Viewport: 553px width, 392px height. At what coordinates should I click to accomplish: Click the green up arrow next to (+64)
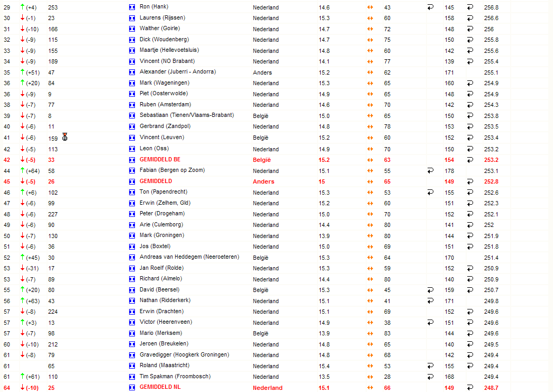tap(23, 170)
